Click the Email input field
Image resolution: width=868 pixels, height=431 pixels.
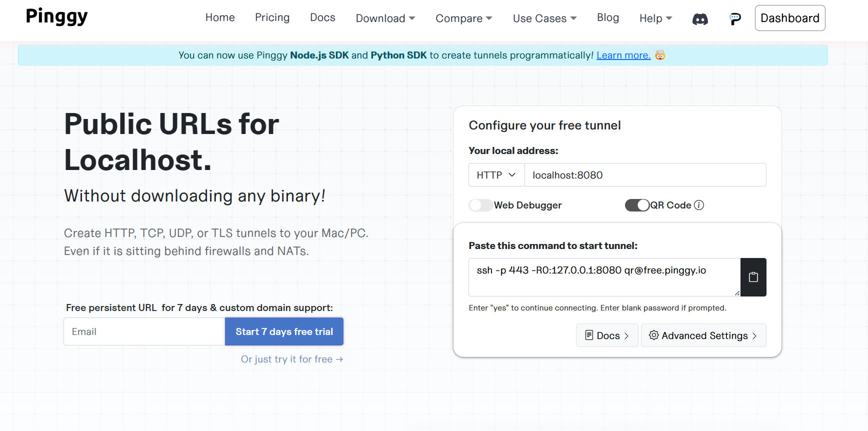144,331
